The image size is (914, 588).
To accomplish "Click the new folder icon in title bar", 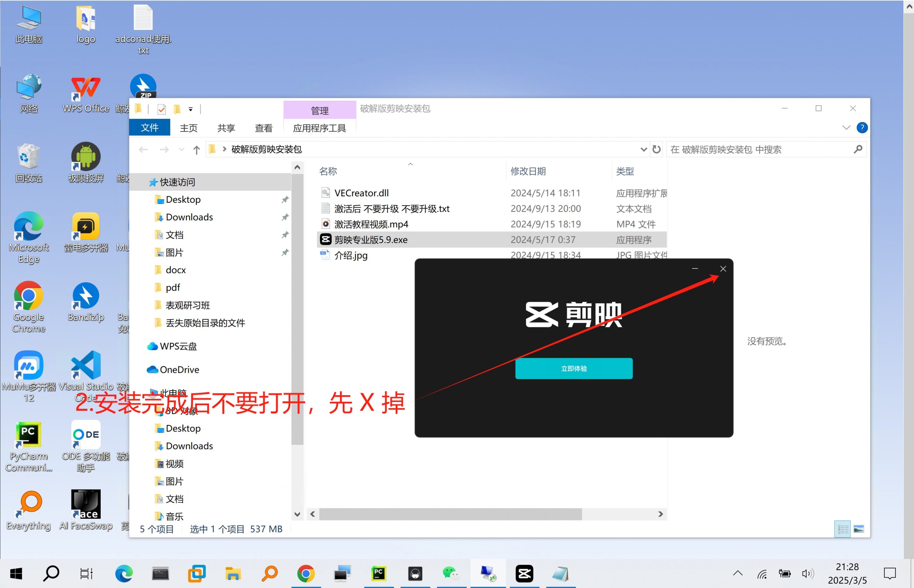I will pos(177,110).
